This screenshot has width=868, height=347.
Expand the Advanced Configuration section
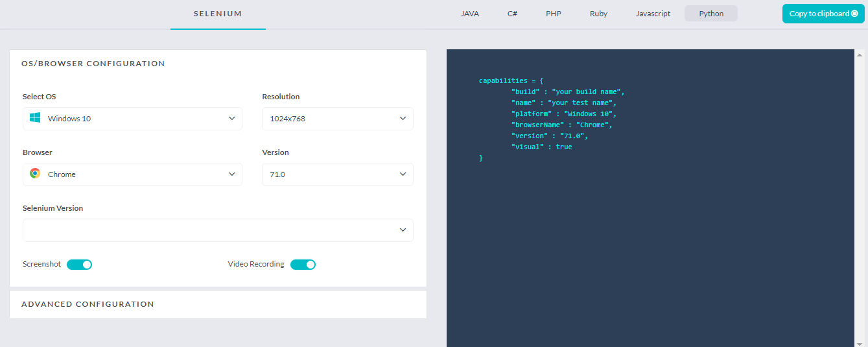(x=218, y=304)
